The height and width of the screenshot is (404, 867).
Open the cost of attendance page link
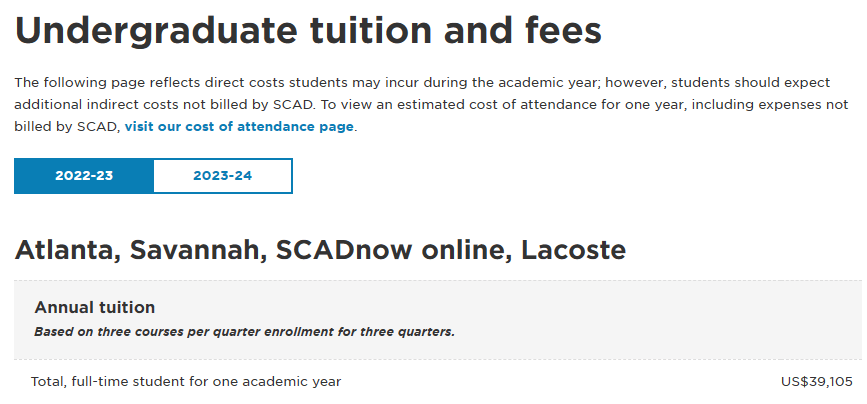(239, 127)
